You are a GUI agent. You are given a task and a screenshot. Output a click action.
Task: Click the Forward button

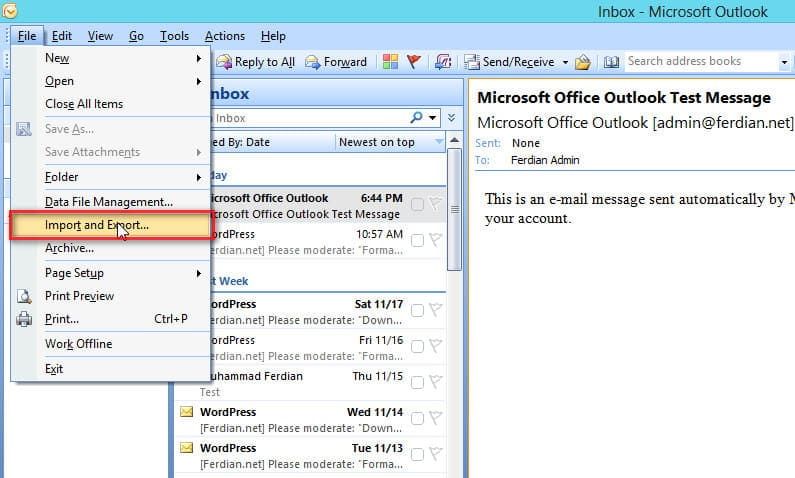pos(336,62)
